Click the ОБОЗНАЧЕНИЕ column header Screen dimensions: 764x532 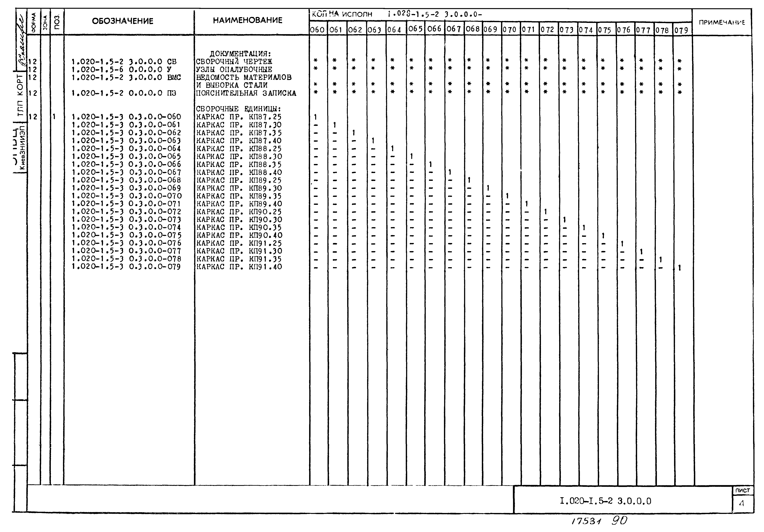click(123, 21)
